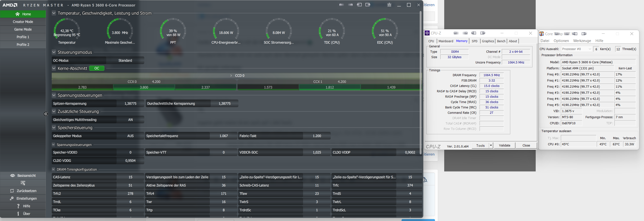Screen dimensions: 644x221
Task: Click the CPUID value 0x870F10 in Core Temp
Action: tap(572, 123)
